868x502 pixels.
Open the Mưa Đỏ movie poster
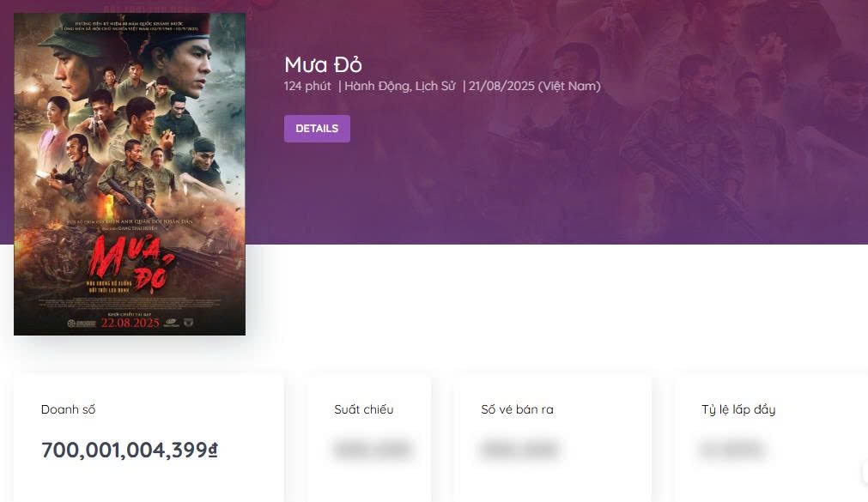click(x=129, y=172)
